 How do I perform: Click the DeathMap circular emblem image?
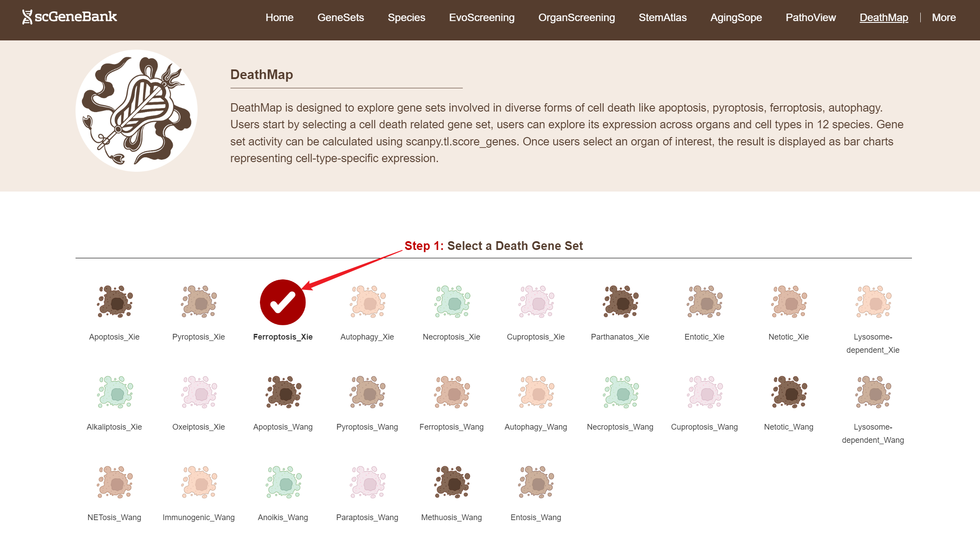[137, 111]
